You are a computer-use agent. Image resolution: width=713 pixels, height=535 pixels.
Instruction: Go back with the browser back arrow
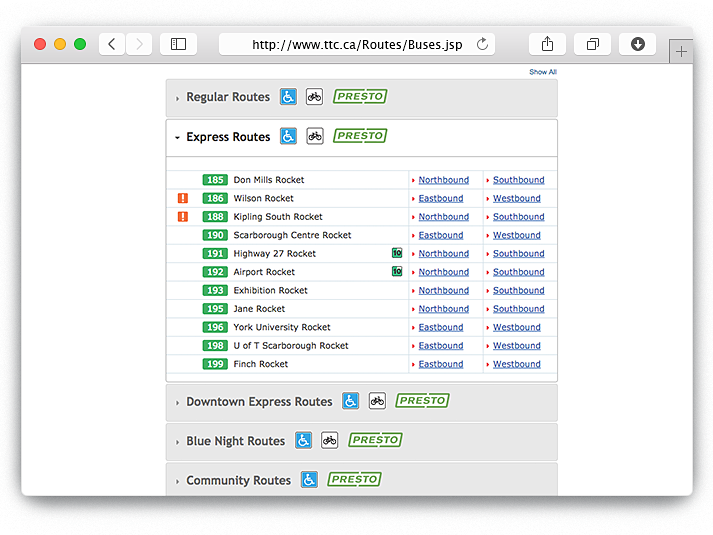[112, 44]
